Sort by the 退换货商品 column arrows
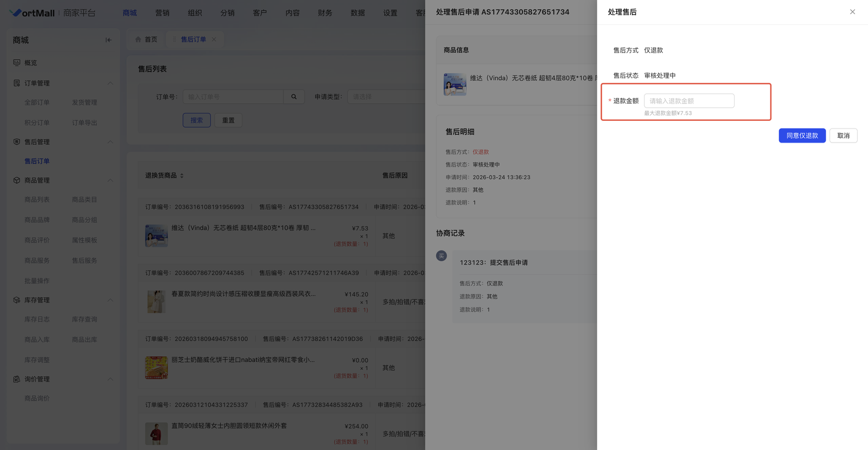Image resolution: width=868 pixels, height=450 pixels. click(182, 176)
